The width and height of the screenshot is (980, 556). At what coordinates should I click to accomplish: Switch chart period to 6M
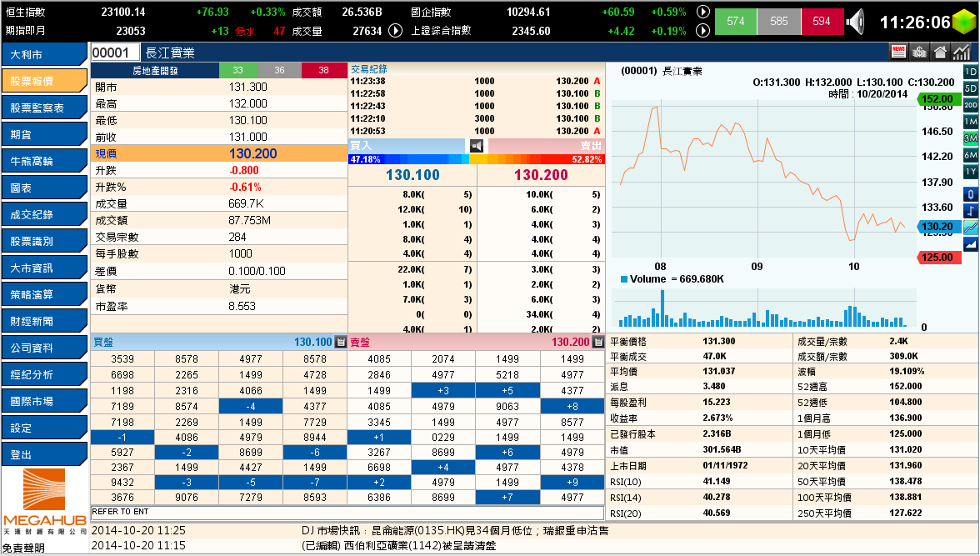pyautogui.click(x=971, y=155)
